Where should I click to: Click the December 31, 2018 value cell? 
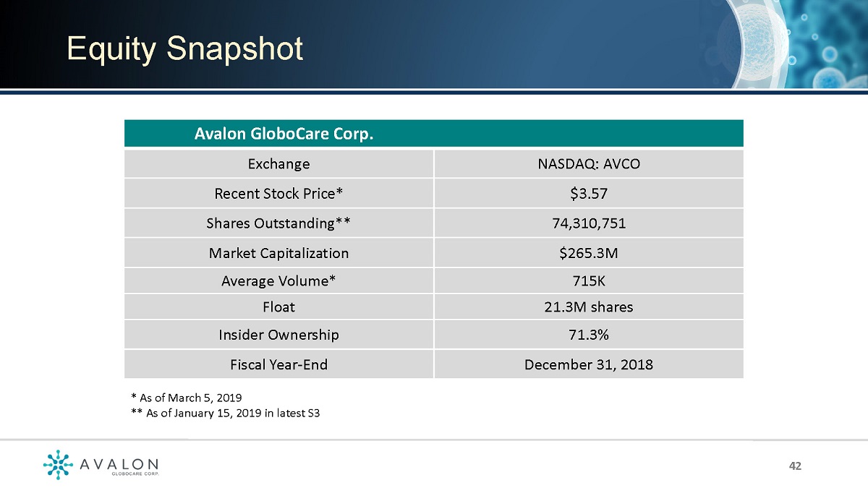click(588, 364)
